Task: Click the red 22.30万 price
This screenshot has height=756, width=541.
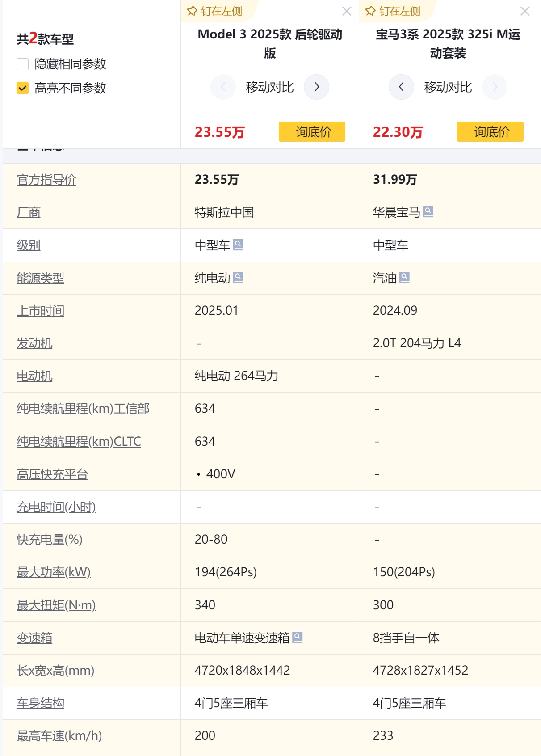Action: pos(398,132)
